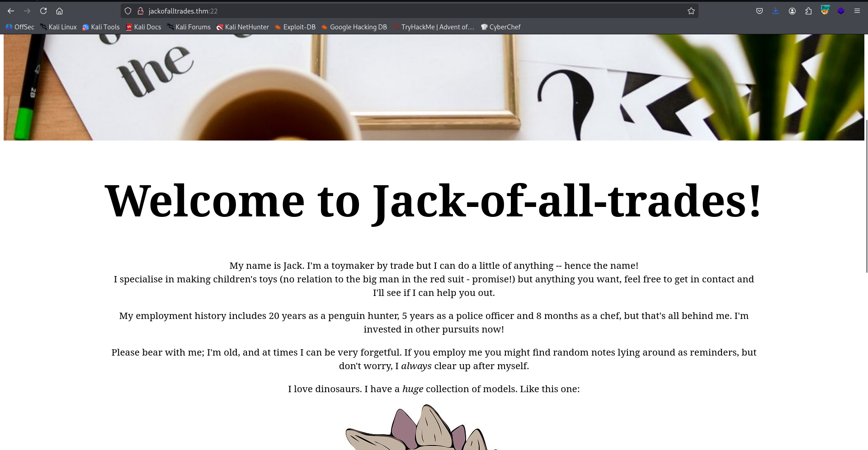Reload the current page

coord(43,11)
